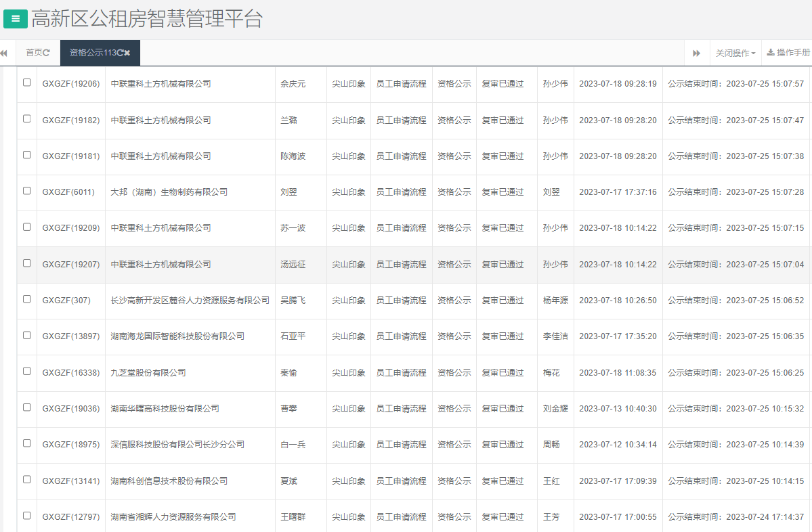
Task: Toggle the green hamburger sidebar menu button
Action: 16,19
